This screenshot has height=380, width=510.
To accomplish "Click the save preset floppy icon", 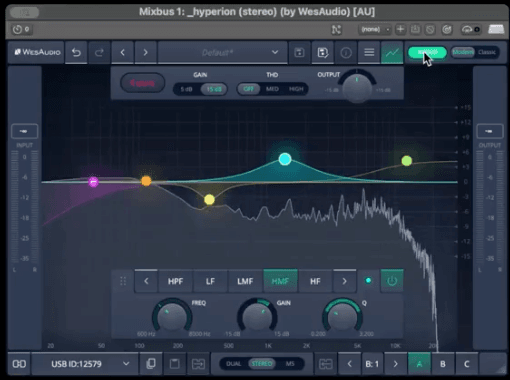I will 299,52.
